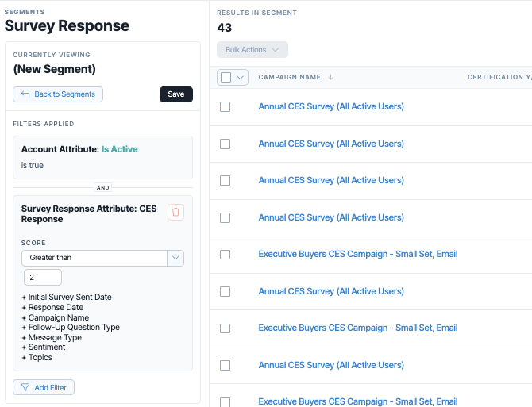Open the first Executive Buyers CES Campaign link

(358, 254)
